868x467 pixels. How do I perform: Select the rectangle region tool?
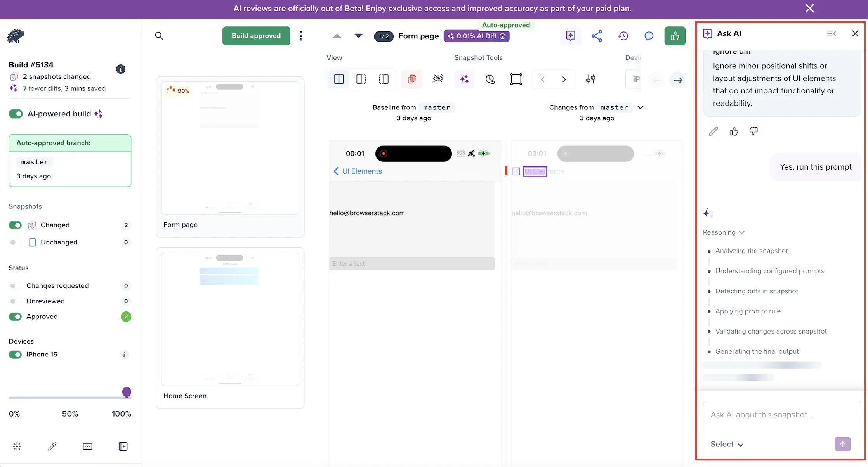pos(516,79)
